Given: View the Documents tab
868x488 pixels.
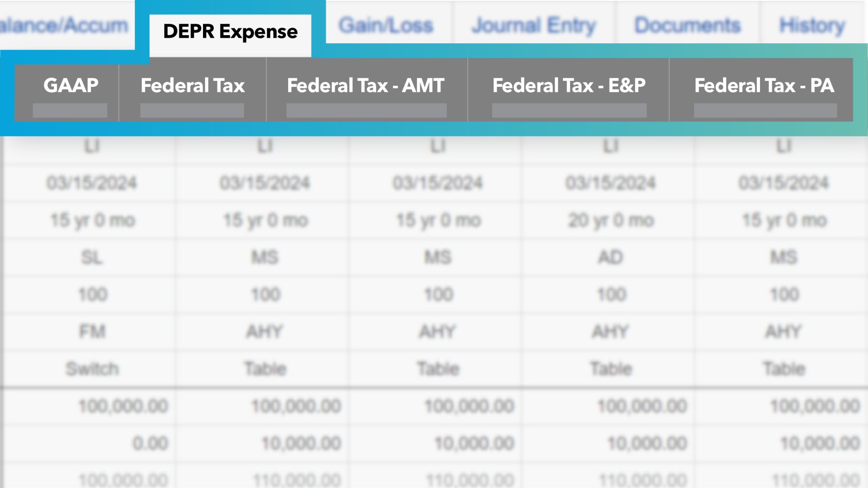Looking at the screenshot, I should [x=687, y=25].
